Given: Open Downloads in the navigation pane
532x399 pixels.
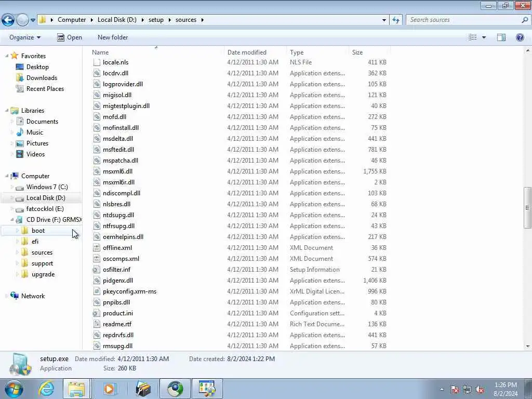Looking at the screenshot, I should coord(42,78).
